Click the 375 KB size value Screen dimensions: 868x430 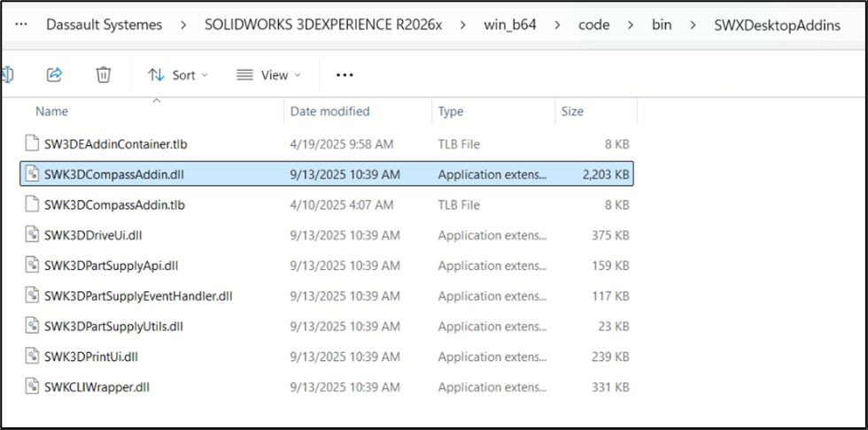tap(610, 235)
